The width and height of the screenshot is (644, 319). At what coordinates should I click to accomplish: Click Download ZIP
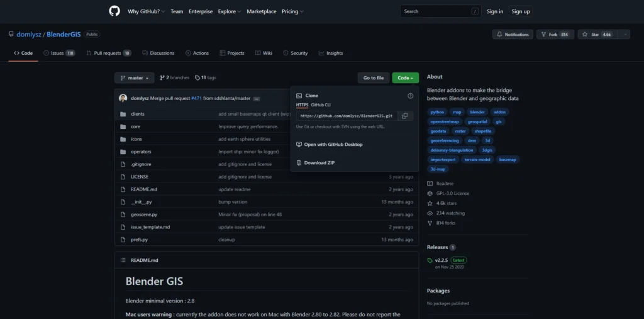tap(316, 163)
